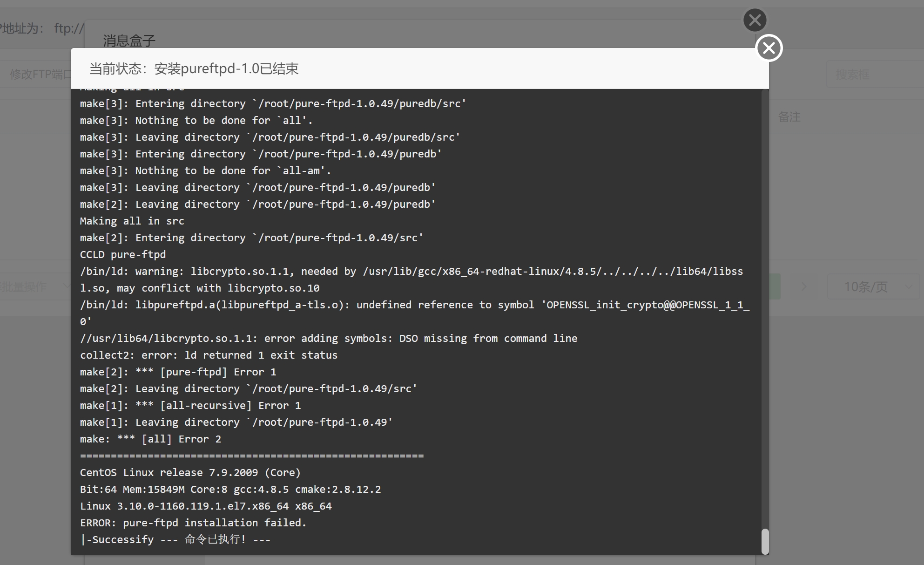Click the 'CentOS Linux release 7.9.2009' line
The width and height of the screenshot is (924, 565).
coord(190,472)
